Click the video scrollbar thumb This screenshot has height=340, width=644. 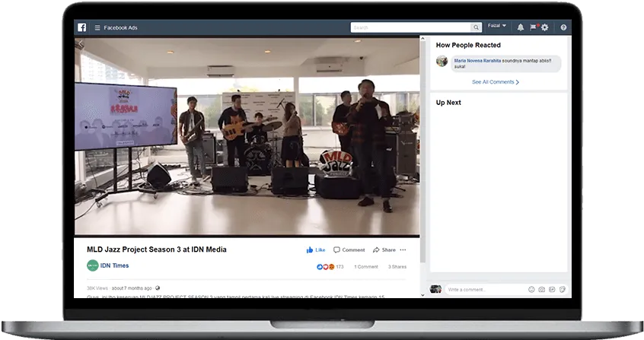[422, 152]
